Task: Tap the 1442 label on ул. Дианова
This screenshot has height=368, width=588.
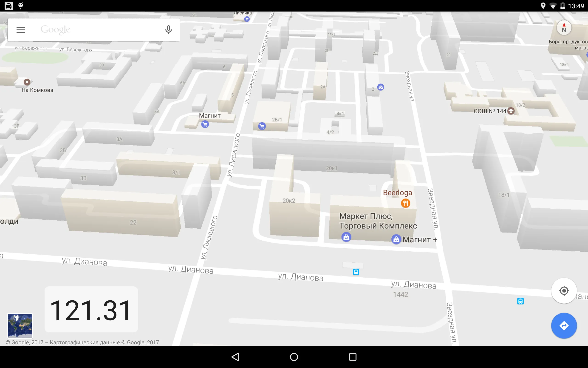Action: [401, 294]
